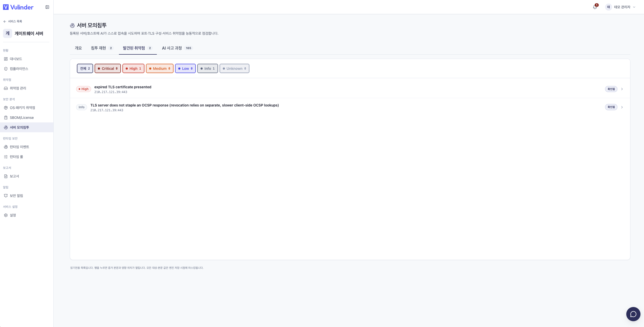Click the 취약점 관리 inbox icon

(x=6, y=88)
